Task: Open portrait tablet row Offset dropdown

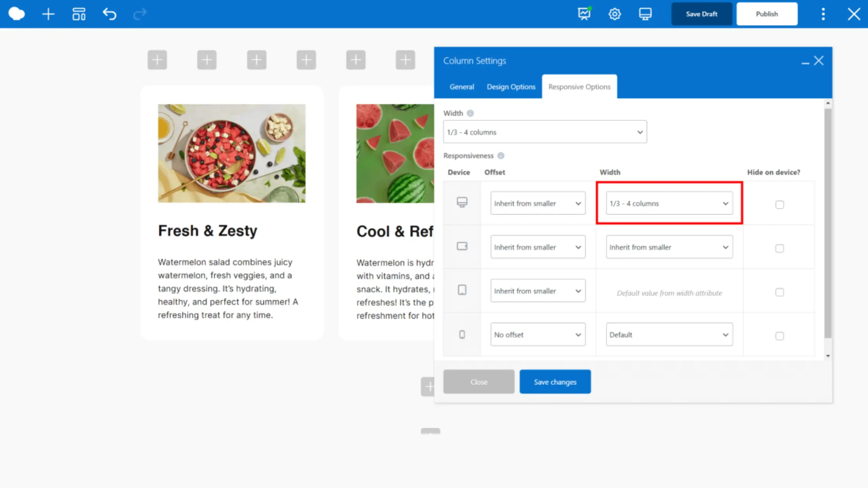Action: [x=538, y=291]
